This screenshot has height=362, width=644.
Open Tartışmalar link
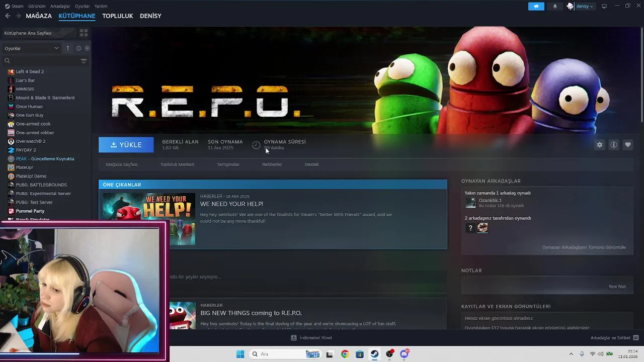point(228,164)
